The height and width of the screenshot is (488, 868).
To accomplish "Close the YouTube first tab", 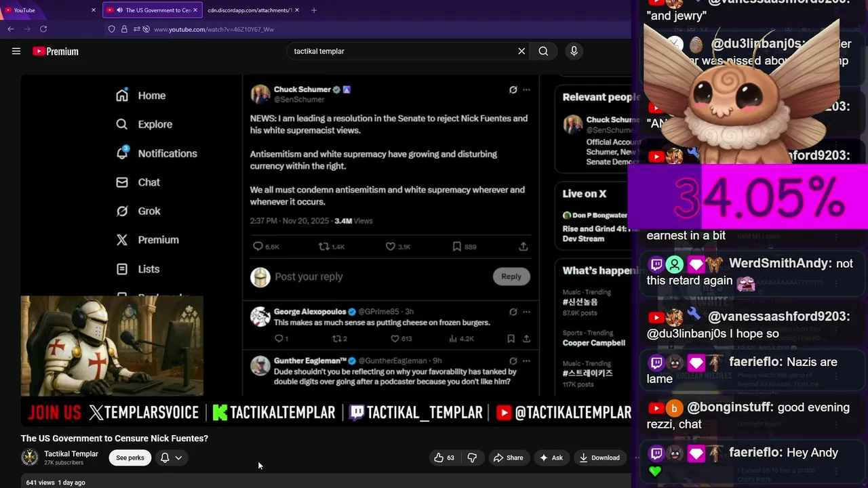I will click(x=94, y=10).
